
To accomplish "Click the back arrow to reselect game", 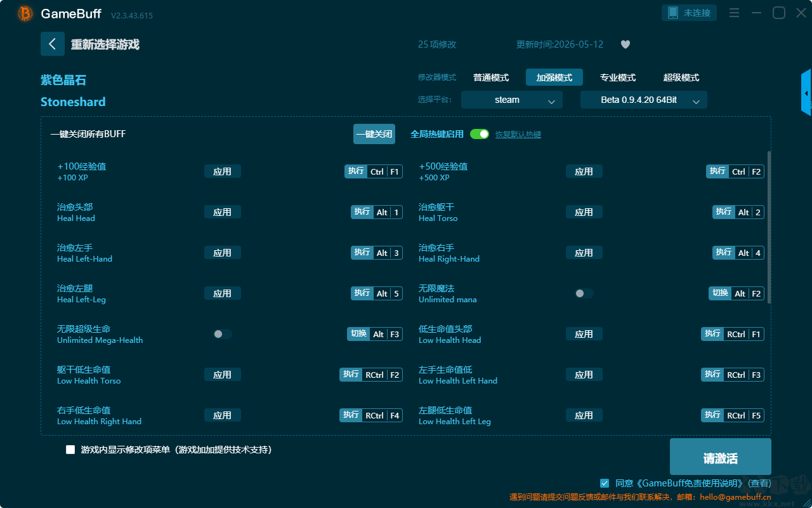I will tap(53, 44).
